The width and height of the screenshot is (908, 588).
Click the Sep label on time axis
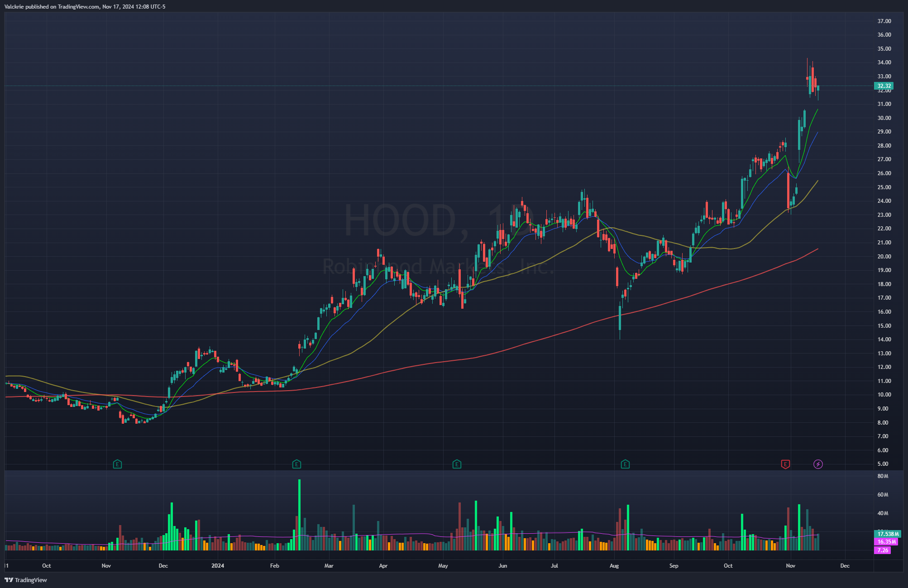pyautogui.click(x=674, y=566)
